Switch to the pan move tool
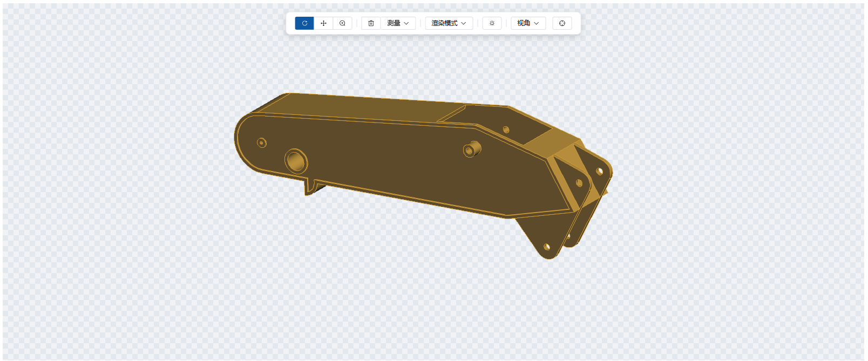This screenshot has width=868, height=361. pyautogui.click(x=323, y=23)
